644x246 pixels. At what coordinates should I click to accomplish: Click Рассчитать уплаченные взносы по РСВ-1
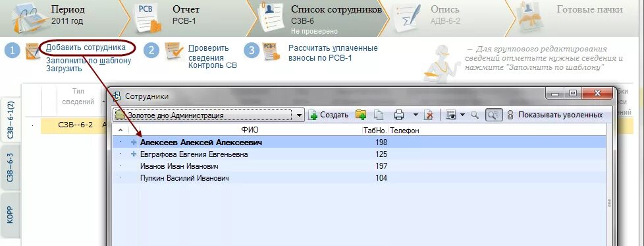tap(333, 53)
